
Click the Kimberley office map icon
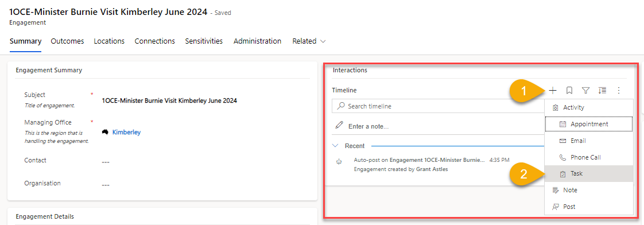click(105, 132)
